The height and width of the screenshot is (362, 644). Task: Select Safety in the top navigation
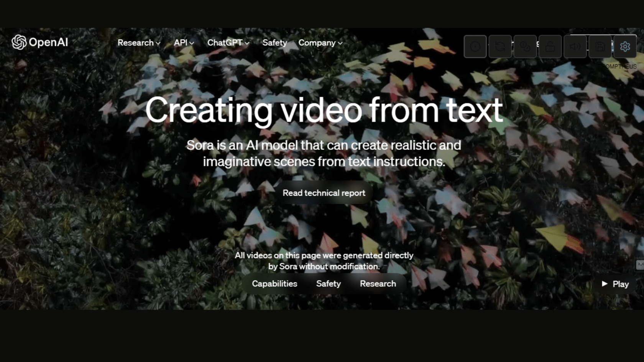(274, 43)
